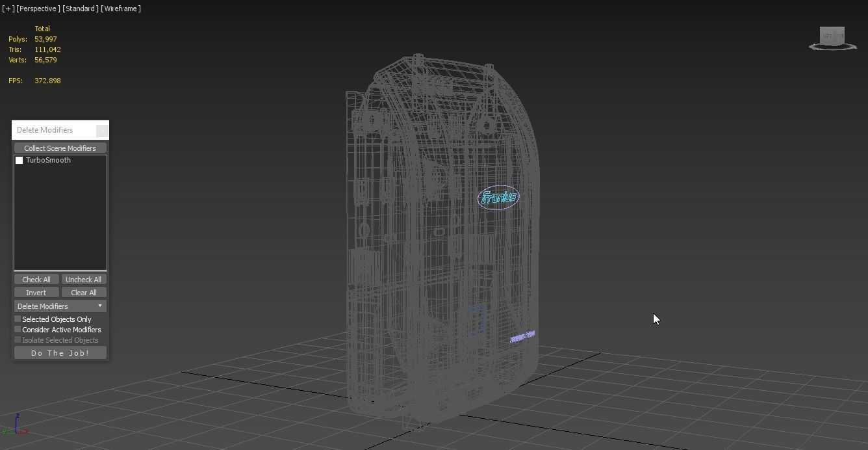
Task: Click the Do The Job! button
Action: 60,353
